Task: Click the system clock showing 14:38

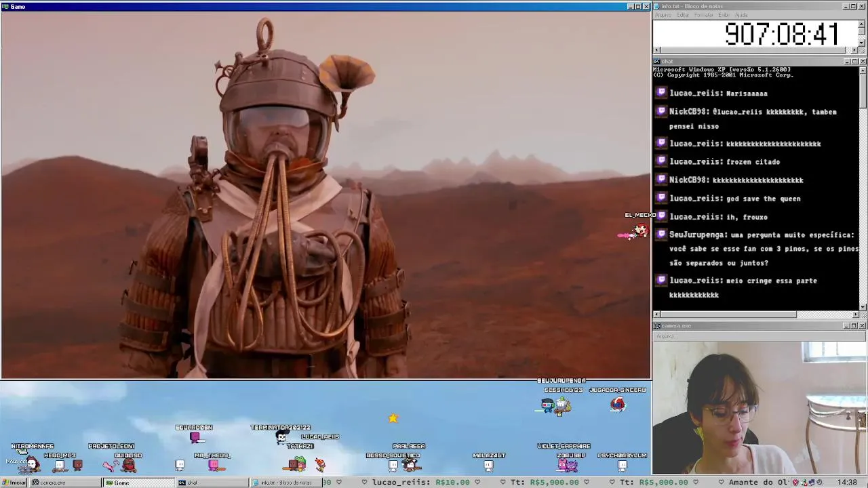Action: (x=847, y=483)
